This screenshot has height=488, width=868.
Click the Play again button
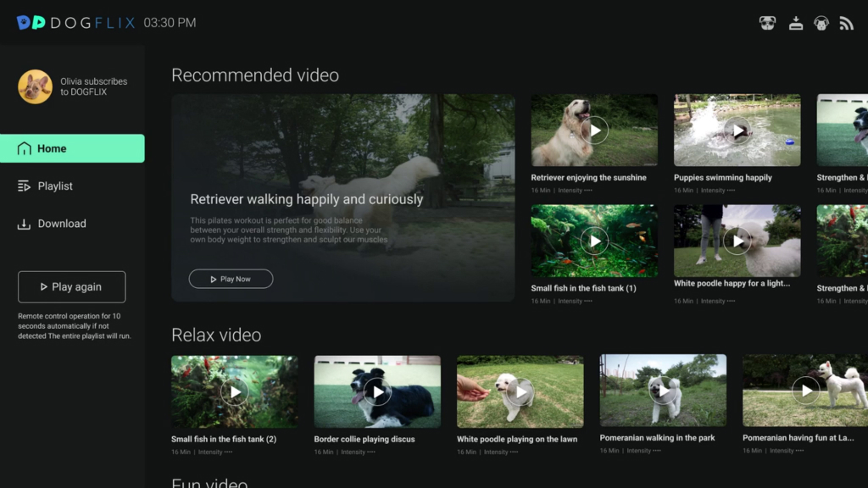(x=71, y=286)
